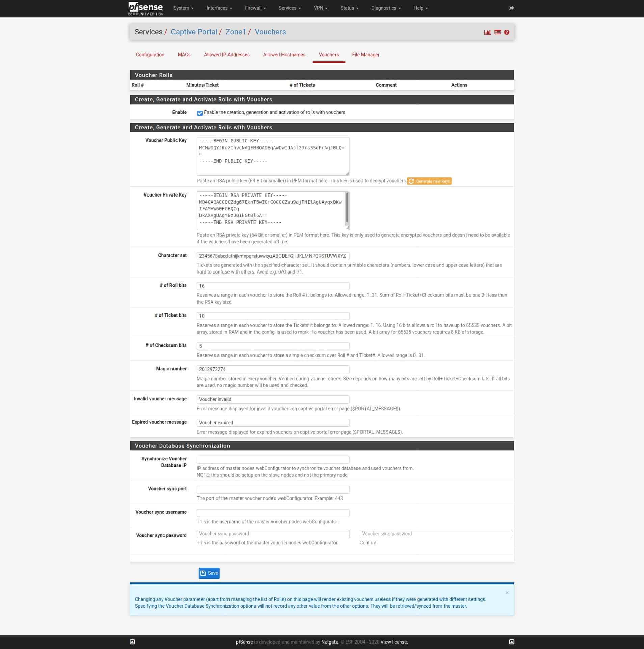Switch to Allowed Hostnames tab

pos(284,55)
